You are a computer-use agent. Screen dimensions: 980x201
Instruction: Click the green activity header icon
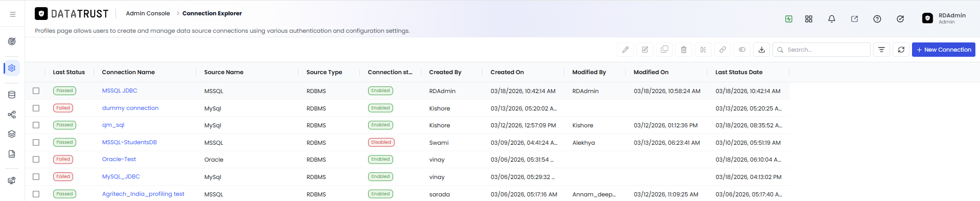(x=789, y=19)
